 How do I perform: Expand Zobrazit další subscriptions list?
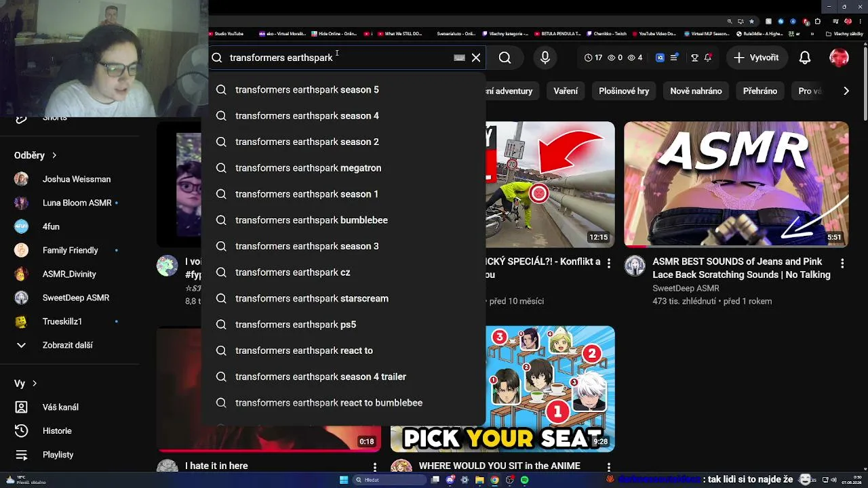[70, 345]
